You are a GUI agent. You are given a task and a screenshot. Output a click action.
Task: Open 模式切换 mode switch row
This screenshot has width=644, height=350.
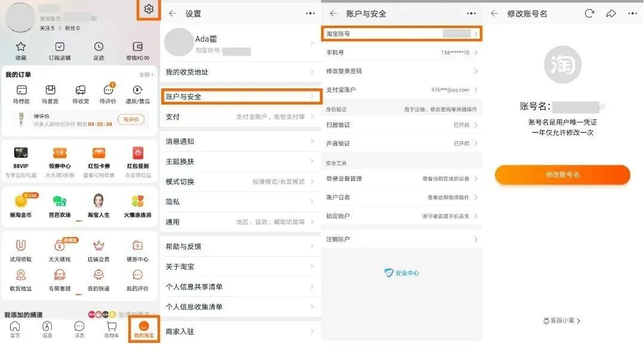click(241, 182)
